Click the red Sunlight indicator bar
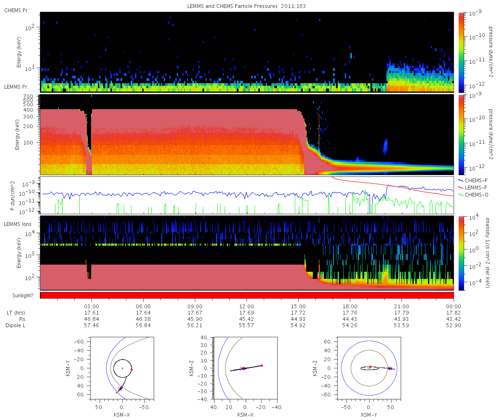This screenshot has width=504, height=420. (x=247, y=295)
